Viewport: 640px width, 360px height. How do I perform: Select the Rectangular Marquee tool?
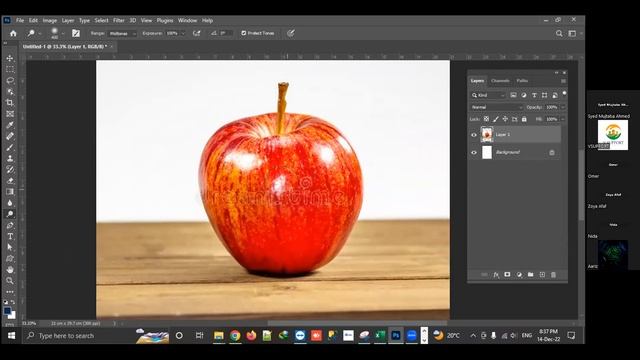[10, 69]
